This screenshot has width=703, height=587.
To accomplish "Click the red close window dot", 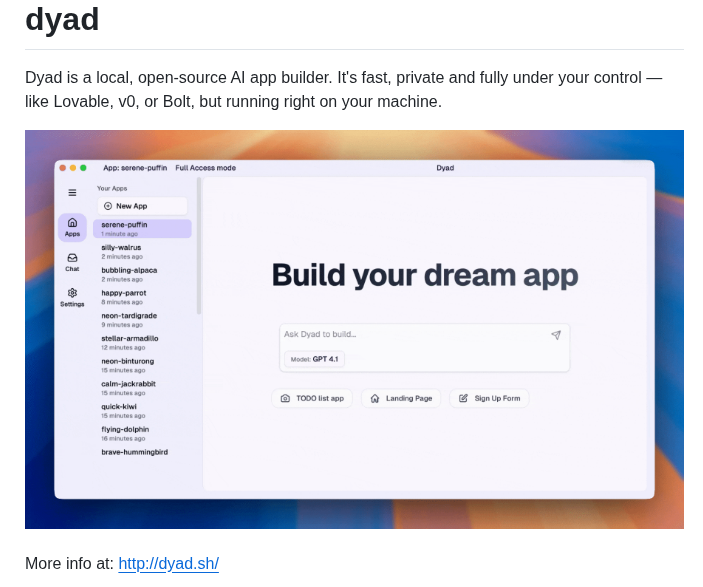I will point(63,168).
